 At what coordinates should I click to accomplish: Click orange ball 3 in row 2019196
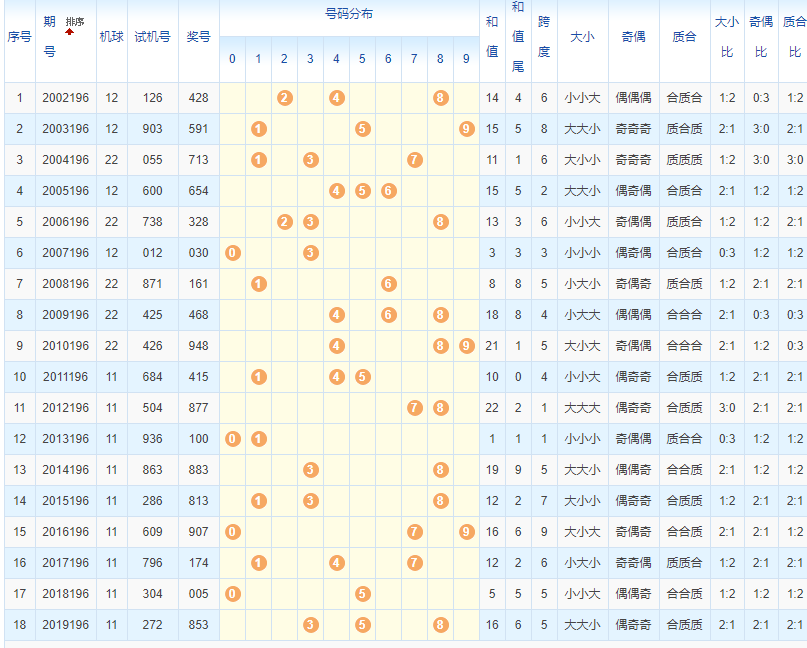click(x=310, y=625)
